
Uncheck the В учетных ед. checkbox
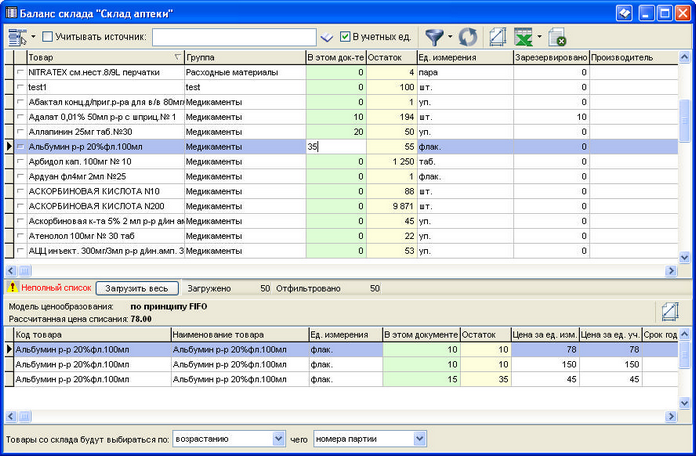pyautogui.click(x=345, y=36)
